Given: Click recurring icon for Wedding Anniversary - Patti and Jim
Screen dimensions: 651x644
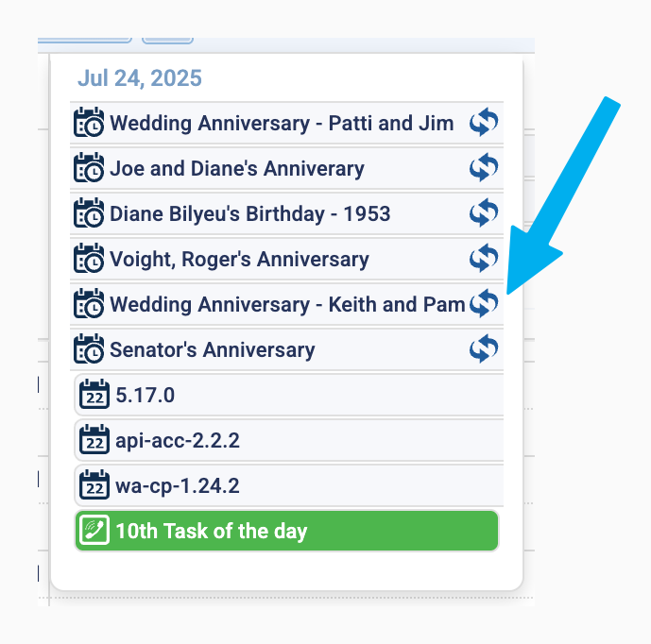Looking at the screenshot, I should pos(484,123).
